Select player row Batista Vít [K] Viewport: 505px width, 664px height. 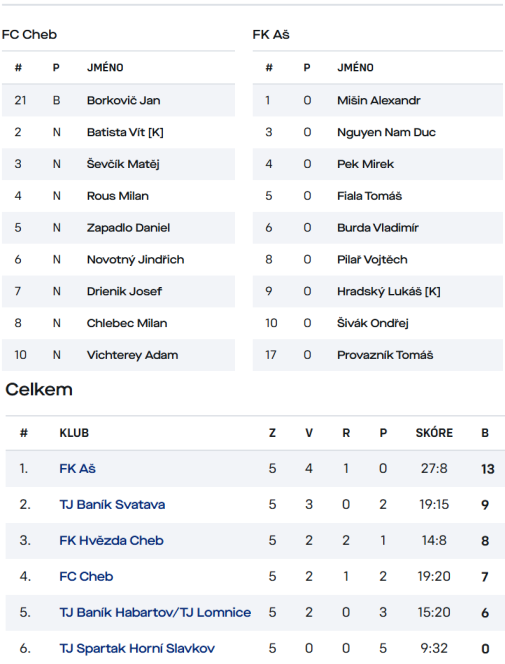(x=118, y=132)
